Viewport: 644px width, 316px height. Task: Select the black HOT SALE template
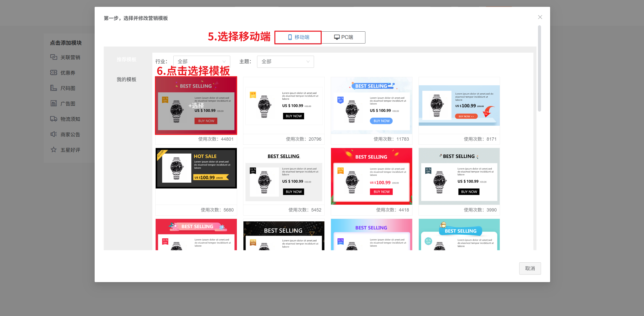click(196, 168)
